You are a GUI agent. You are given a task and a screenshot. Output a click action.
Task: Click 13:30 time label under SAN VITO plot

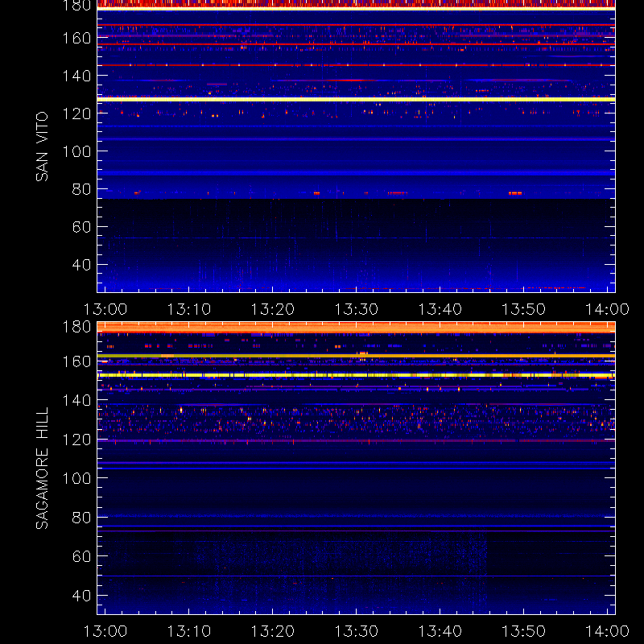tap(357, 309)
